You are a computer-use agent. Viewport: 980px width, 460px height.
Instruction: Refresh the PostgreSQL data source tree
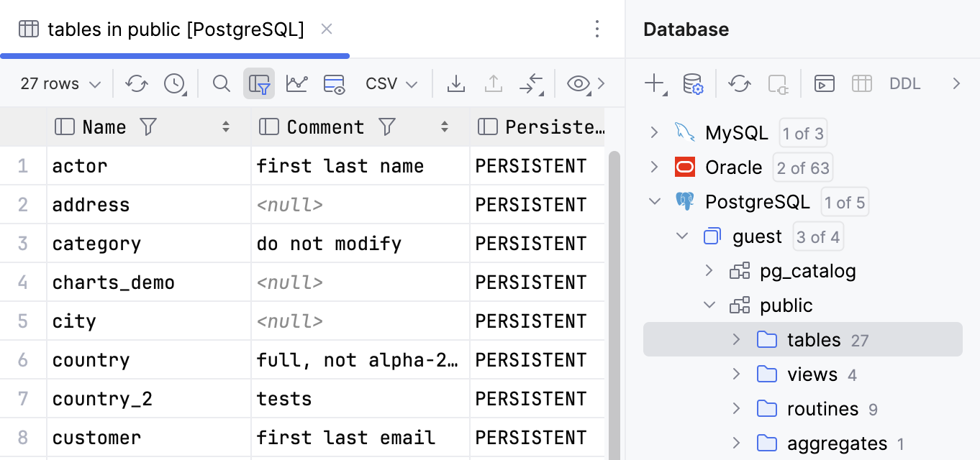739,83
